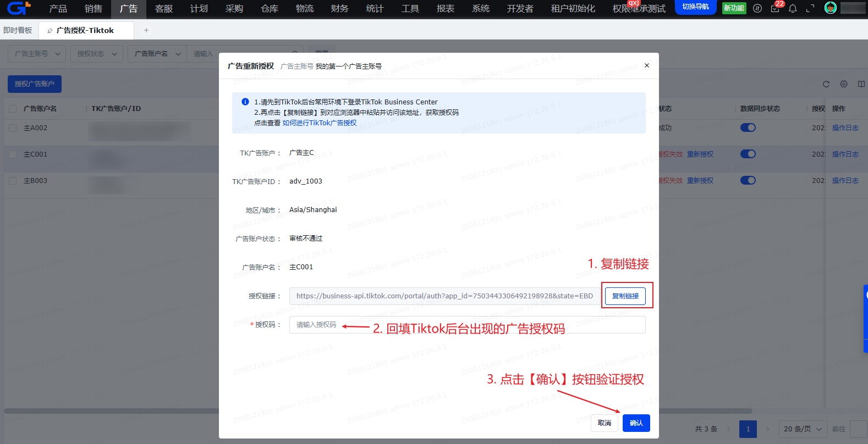Click the 前往 page jump field
Screen dimensions: 868x444
click(x=859, y=429)
